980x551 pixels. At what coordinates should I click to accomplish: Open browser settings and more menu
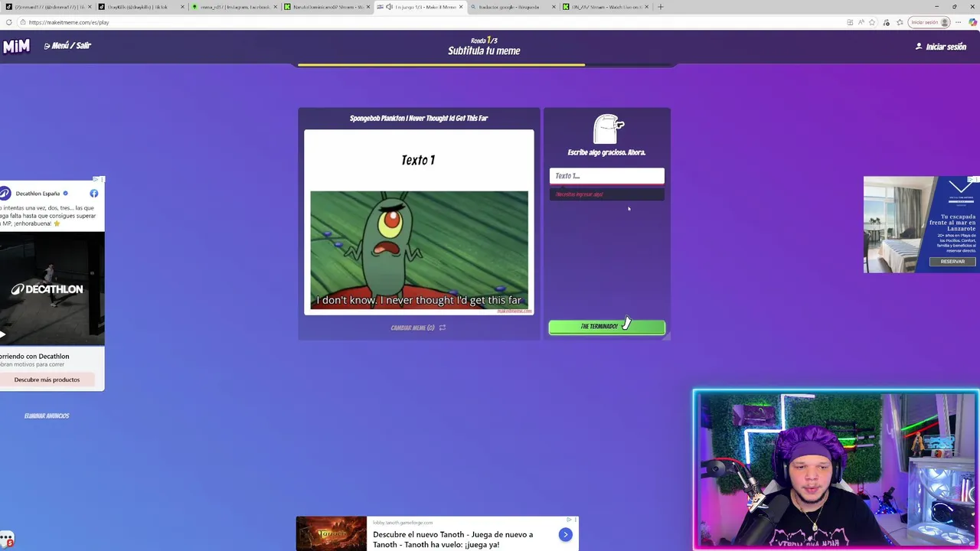click(x=958, y=22)
